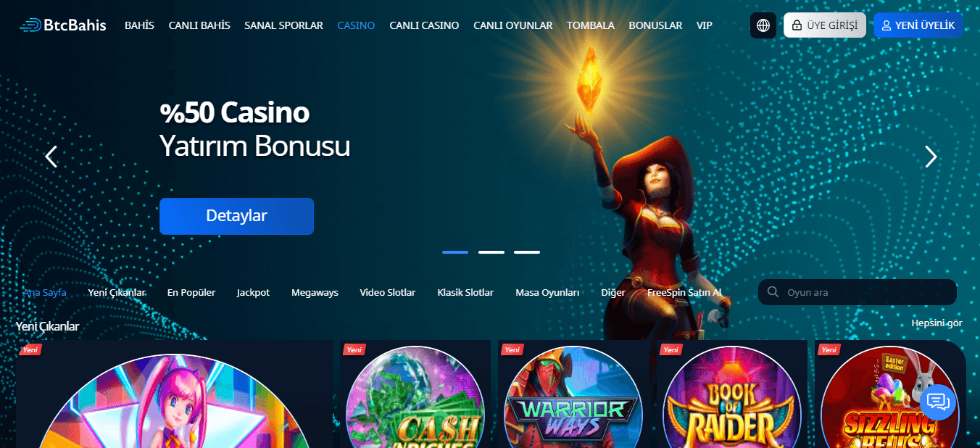Go to previous banner with left arrow

(x=51, y=157)
